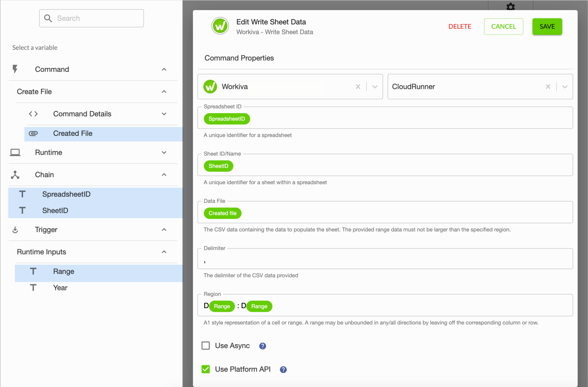This screenshot has width=588, height=387.
Task: Click into the Data File field
Action: tap(385, 212)
